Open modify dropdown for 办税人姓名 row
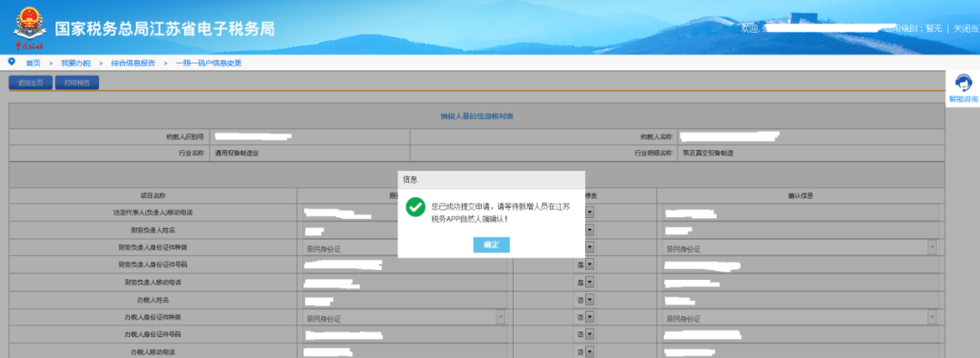The image size is (980, 358). click(x=590, y=301)
